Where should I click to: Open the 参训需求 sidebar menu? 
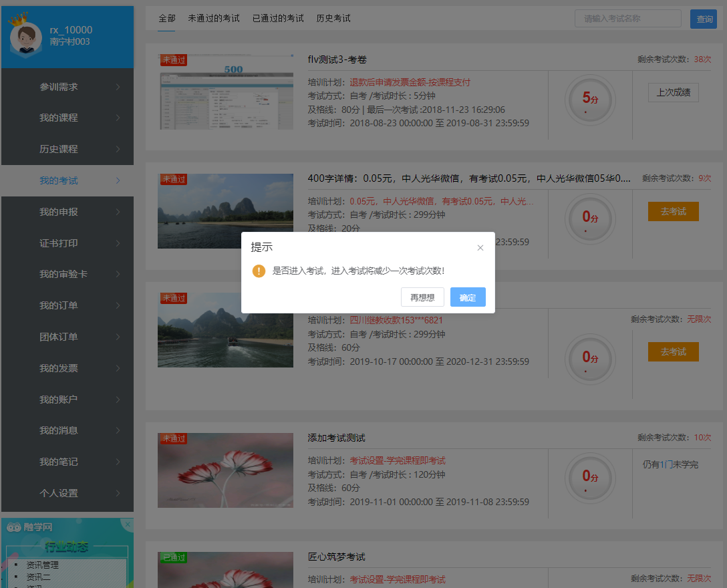(67, 87)
